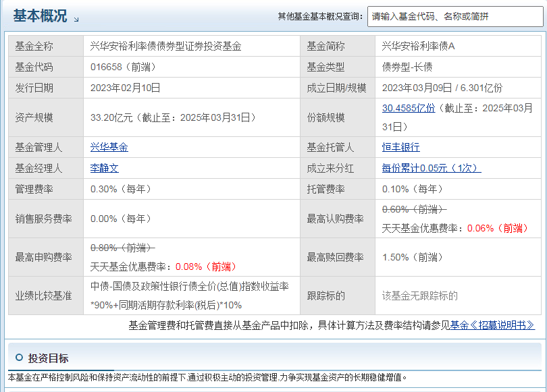547x392 pixels.
Task: Select the asset size value 33.20亿元
Action: point(111,117)
